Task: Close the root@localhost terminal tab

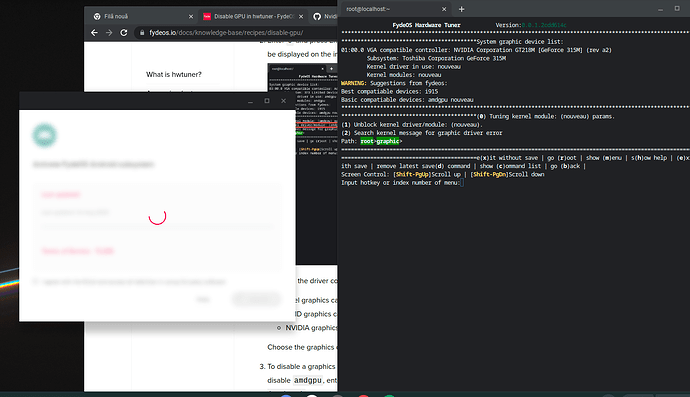Action: [x=444, y=9]
